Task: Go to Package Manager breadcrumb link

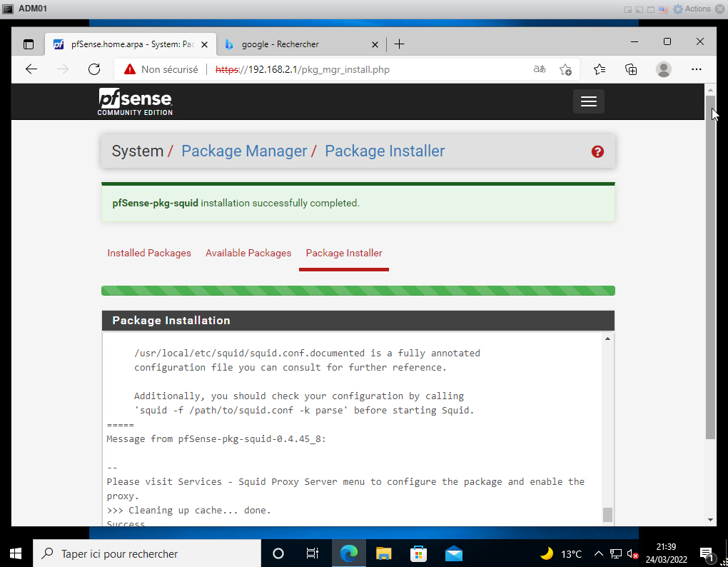Action: [x=244, y=151]
